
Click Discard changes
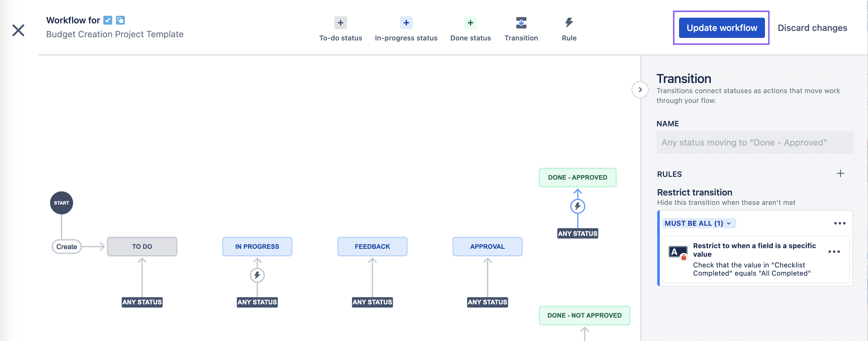pyautogui.click(x=812, y=28)
